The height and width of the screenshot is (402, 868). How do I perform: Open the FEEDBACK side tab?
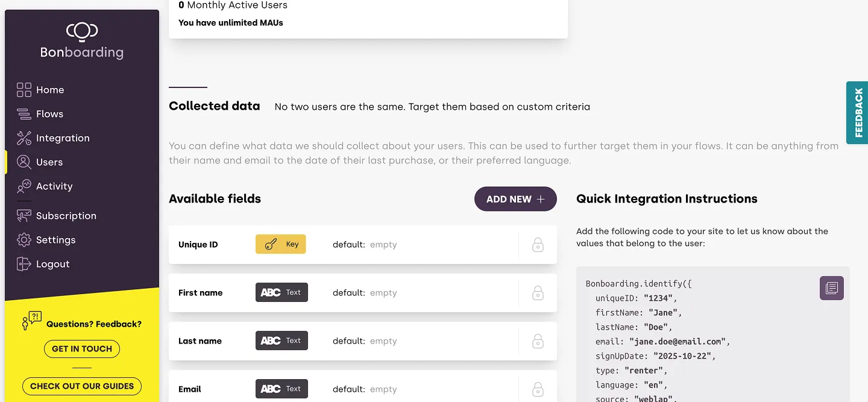click(x=858, y=113)
